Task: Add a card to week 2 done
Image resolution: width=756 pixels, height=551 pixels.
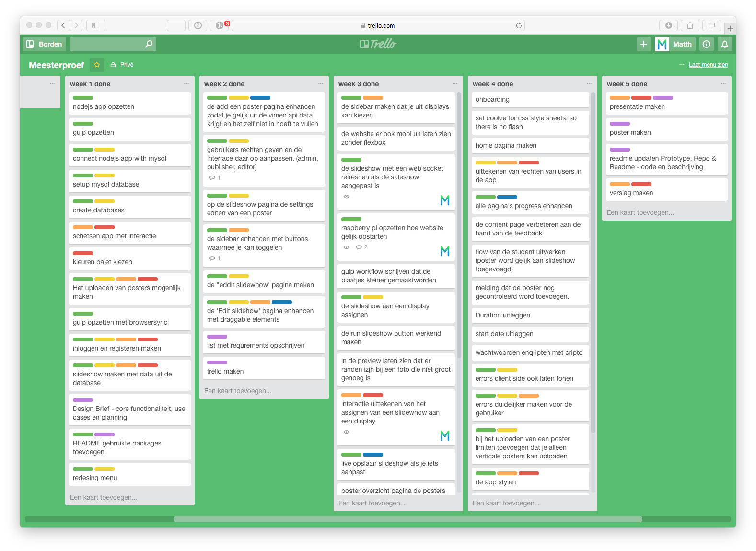Action: (x=238, y=391)
